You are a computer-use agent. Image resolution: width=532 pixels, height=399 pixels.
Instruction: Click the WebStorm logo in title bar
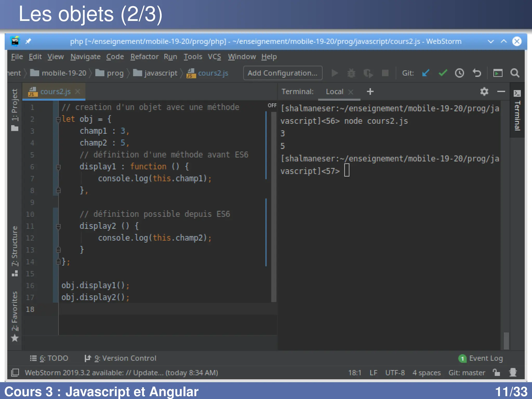coord(15,41)
